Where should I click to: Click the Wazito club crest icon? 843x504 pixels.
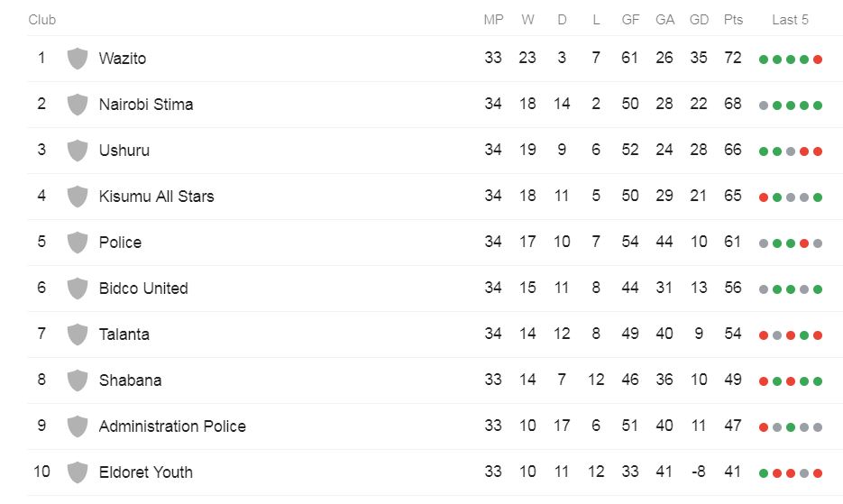click(78, 59)
